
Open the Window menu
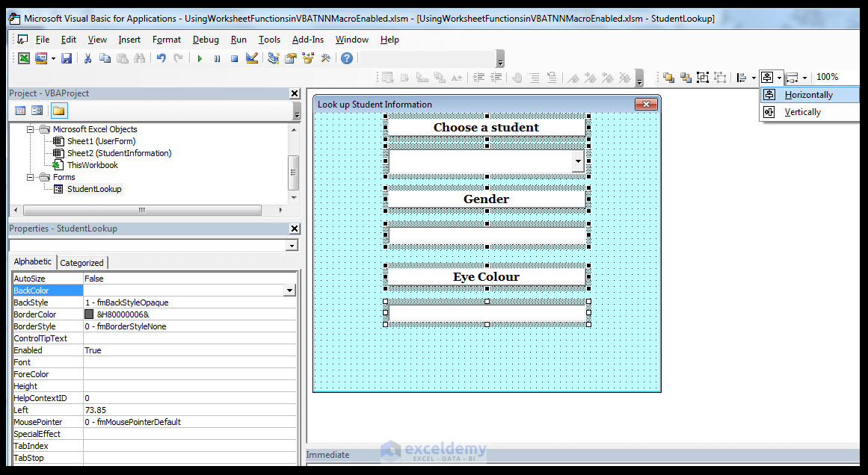point(351,40)
